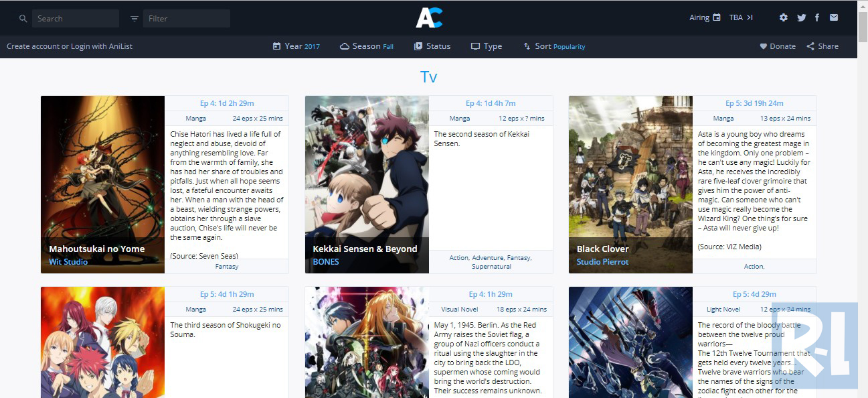The width and height of the screenshot is (868, 398).
Task: Click 'Ep 5: 3d 19h 24m' countdown
Action: click(x=754, y=103)
